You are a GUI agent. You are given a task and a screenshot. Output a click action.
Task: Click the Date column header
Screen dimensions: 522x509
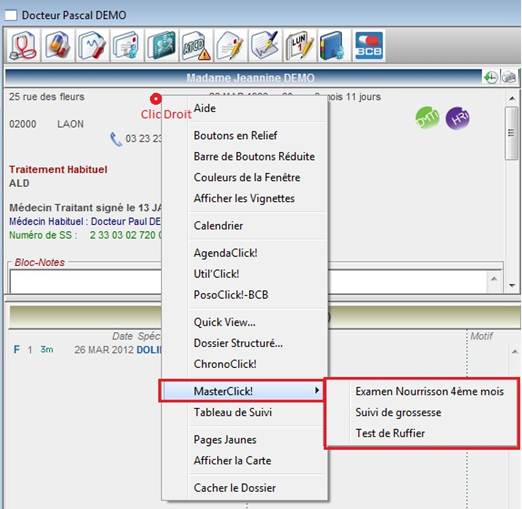pos(123,336)
